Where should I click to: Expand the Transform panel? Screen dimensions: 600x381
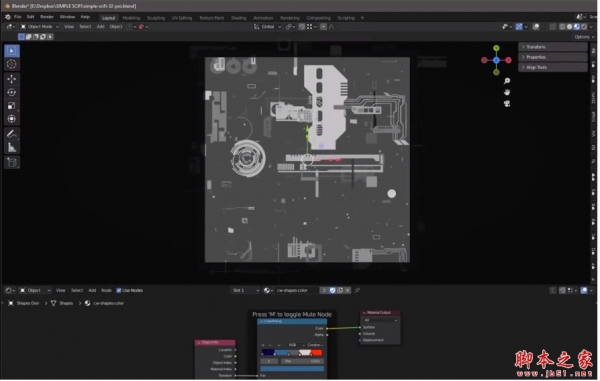pyautogui.click(x=553, y=47)
